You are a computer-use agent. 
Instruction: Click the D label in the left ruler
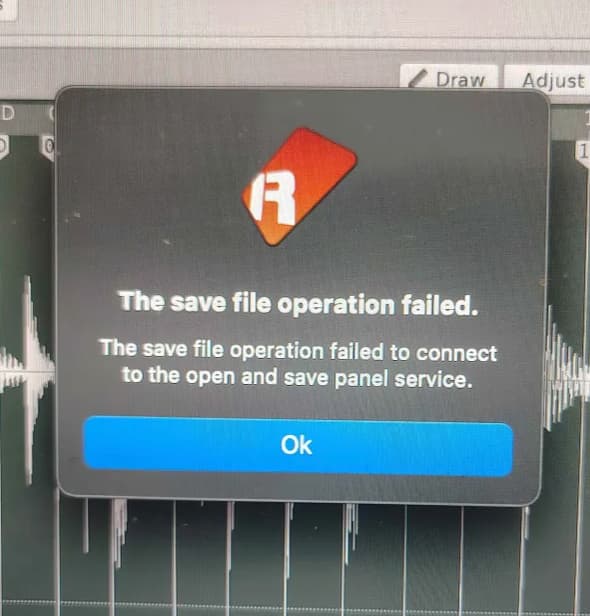click(7, 113)
